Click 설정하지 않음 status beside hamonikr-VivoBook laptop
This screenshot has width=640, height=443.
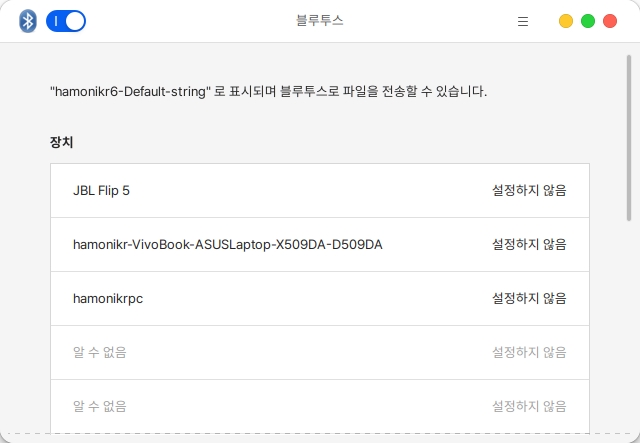pos(529,244)
